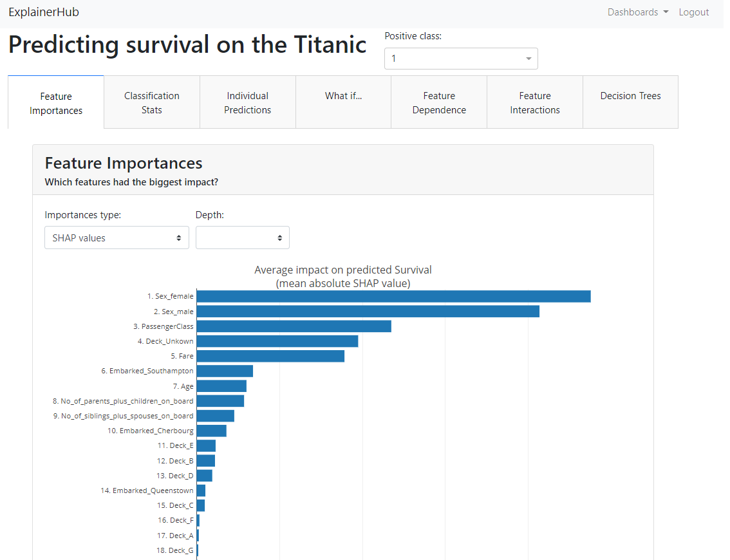Click the Fare bar in chart
730x560 pixels.
click(270, 356)
